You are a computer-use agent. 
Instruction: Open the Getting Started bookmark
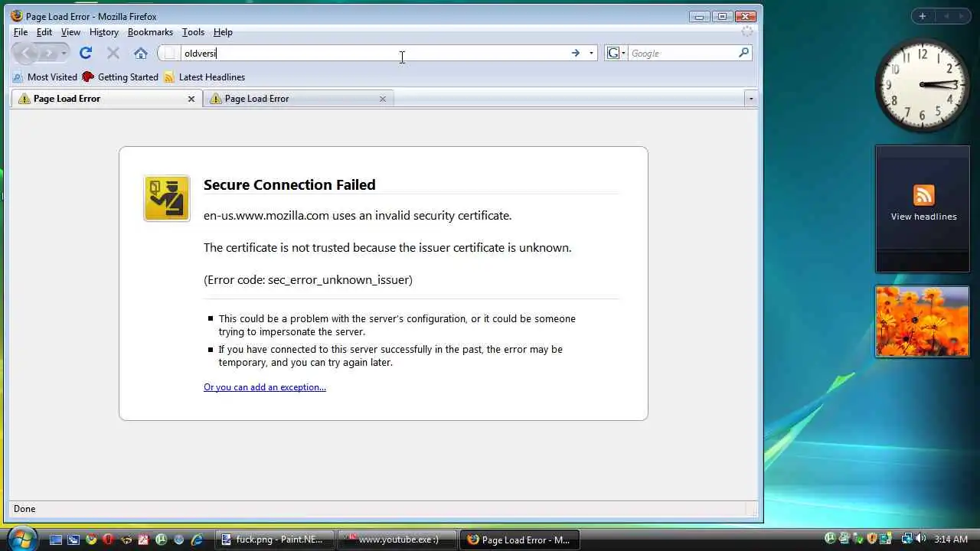point(120,77)
